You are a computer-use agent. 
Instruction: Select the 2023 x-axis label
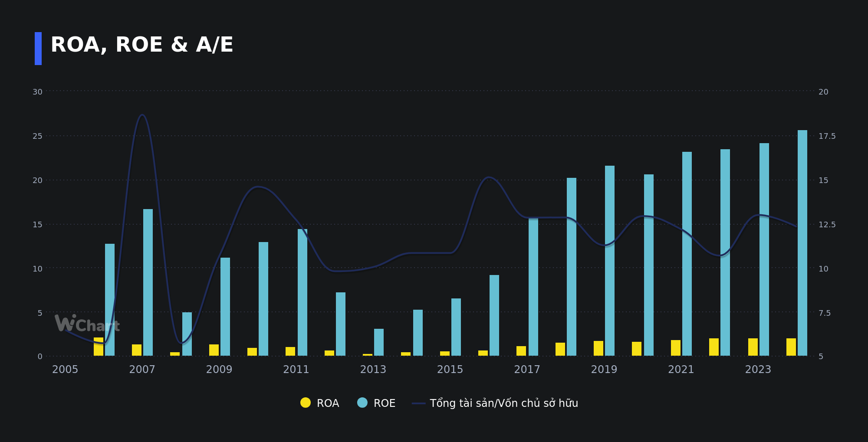[758, 370]
